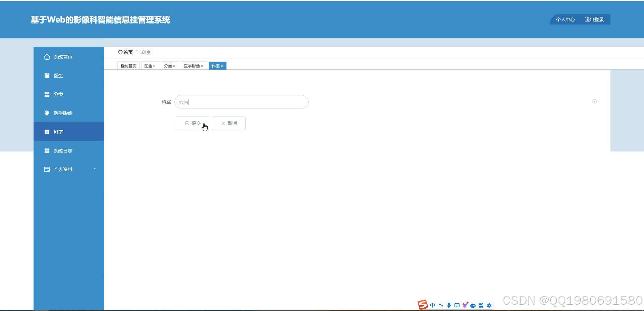Switch to the 系统首页 tab

(128, 66)
